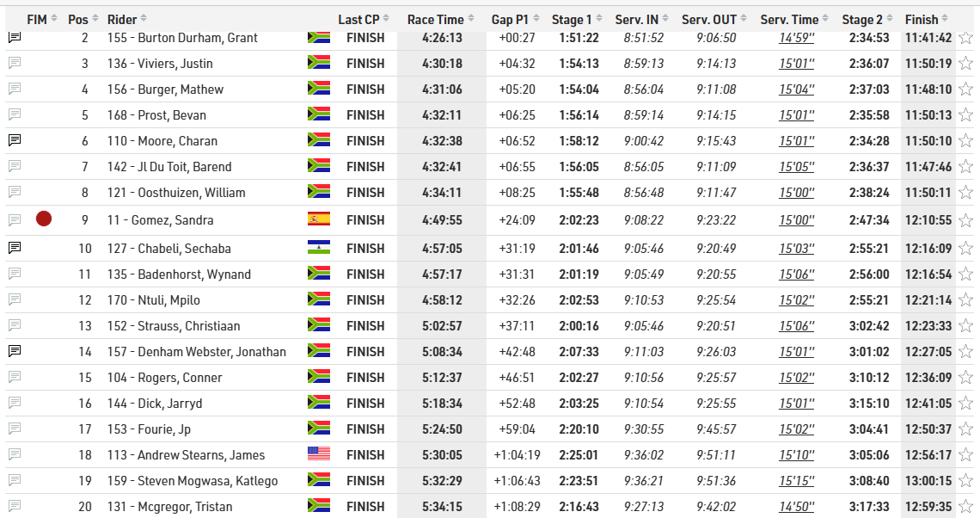This screenshot has height=518, width=980.
Task: Click Spain flag next to Gomez, Sandra
Action: coord(319,219)
